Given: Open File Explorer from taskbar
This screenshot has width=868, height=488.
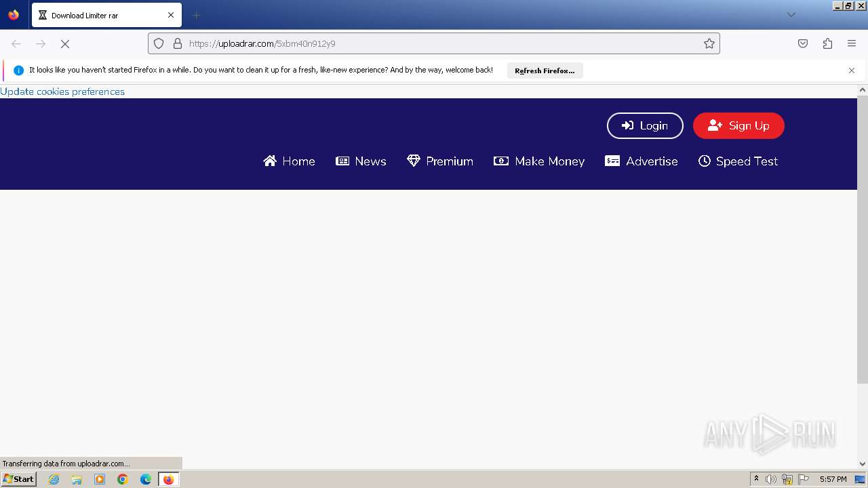Looking at the screenshot, I should [x=77, y=479].
